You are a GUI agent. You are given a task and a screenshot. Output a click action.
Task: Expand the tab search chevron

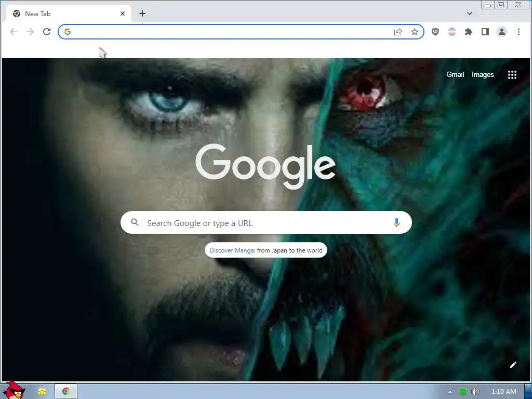[x=470, y=14]
